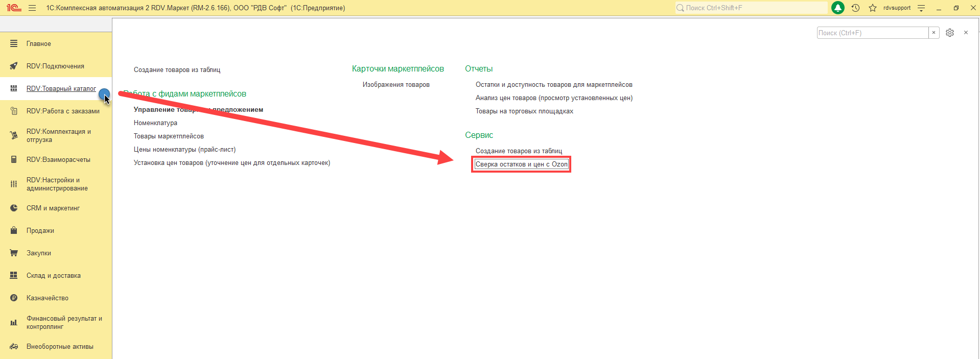Go to Продажи section
Viewport: 980px width, 359px height.
point(40,230)
